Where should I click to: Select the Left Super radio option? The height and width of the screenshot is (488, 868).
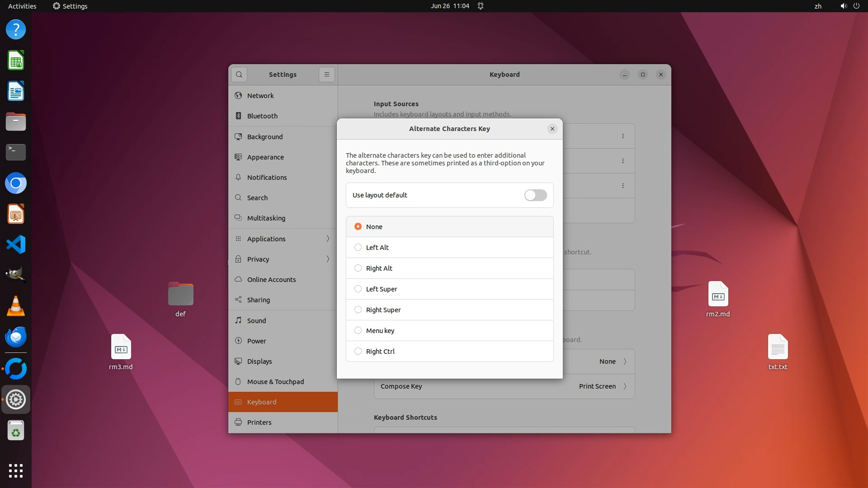click(x=358, y=289)
